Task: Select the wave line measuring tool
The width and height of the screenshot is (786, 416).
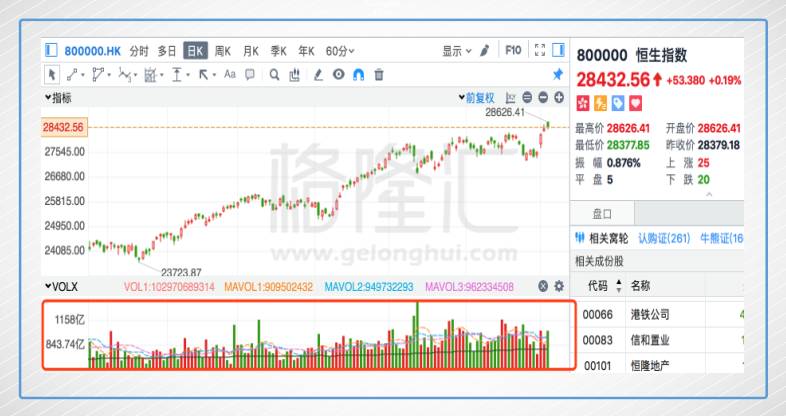Action: click(x=124, y=75)
